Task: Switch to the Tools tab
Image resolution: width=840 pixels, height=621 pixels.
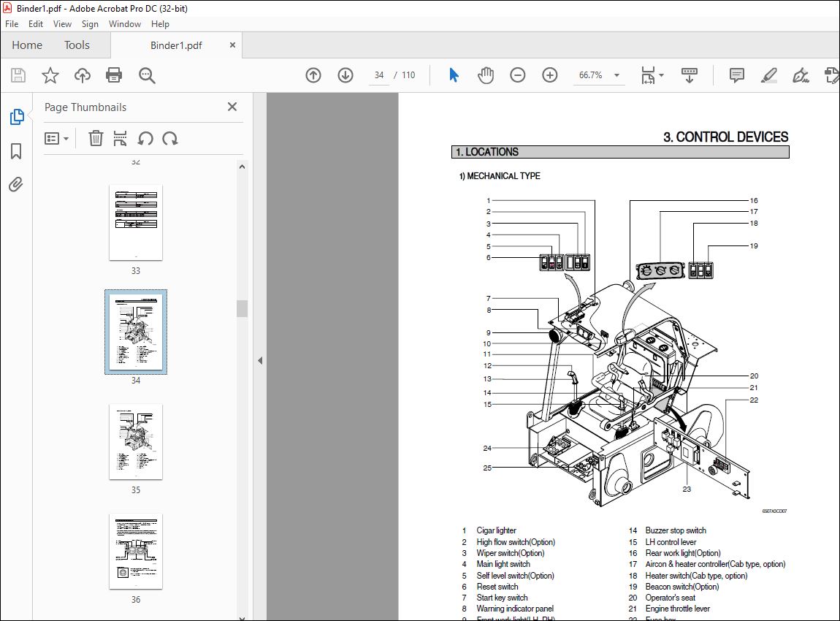Action: pyautogui.click(x=77, y=45)
